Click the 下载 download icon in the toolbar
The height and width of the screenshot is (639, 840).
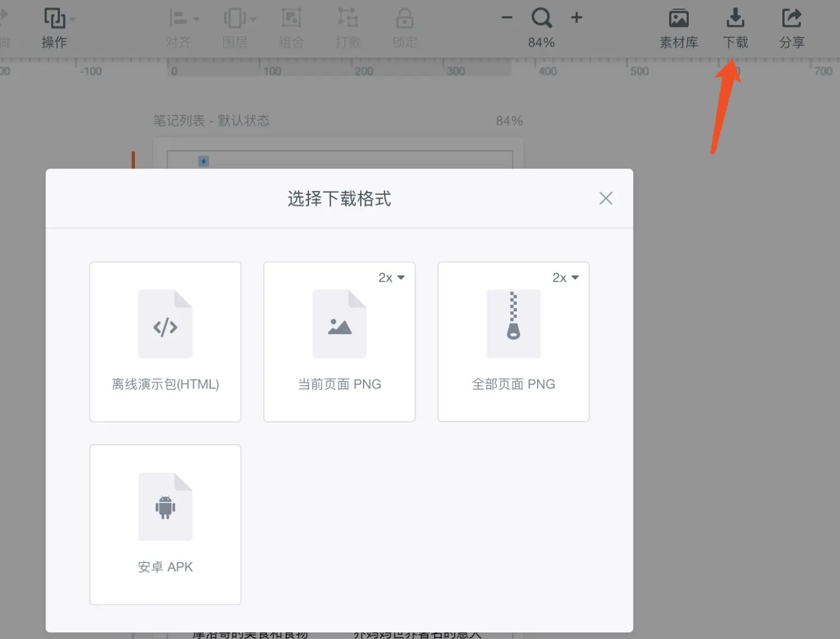point(735,18)
